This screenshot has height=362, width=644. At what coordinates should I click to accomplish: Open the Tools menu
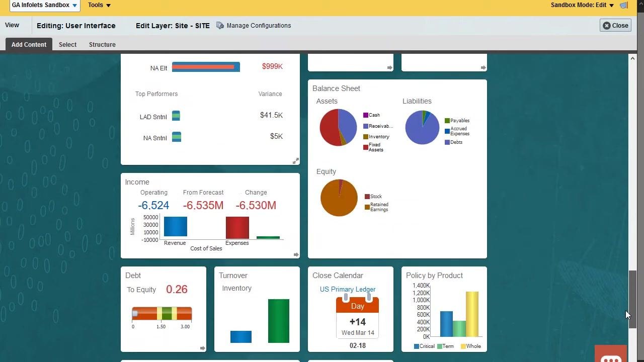(x=99, y=5)
